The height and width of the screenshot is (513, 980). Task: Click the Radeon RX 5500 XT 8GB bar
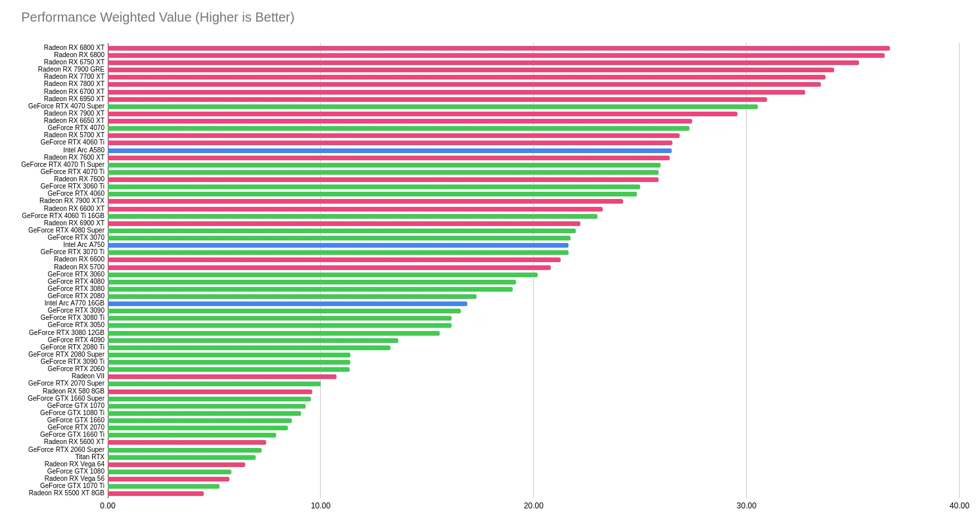156,493
